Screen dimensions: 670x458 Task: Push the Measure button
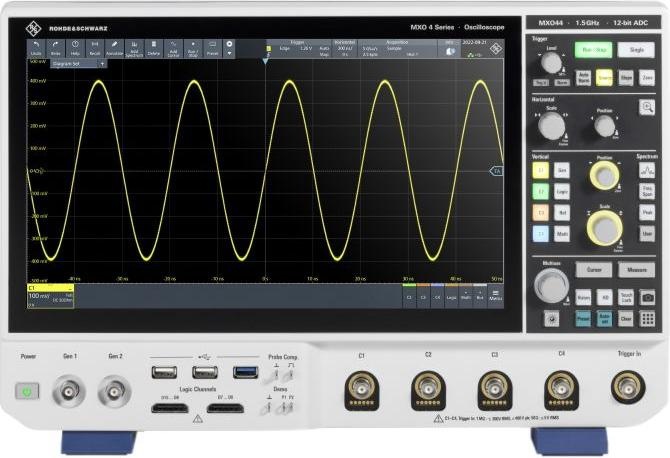(637, 270)
